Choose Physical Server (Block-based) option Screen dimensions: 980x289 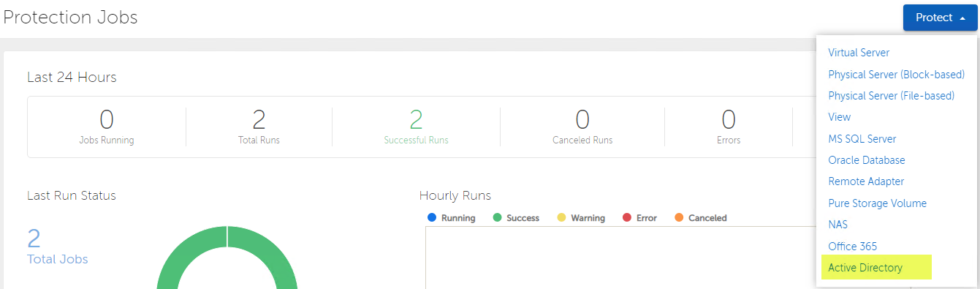(896, 74)
